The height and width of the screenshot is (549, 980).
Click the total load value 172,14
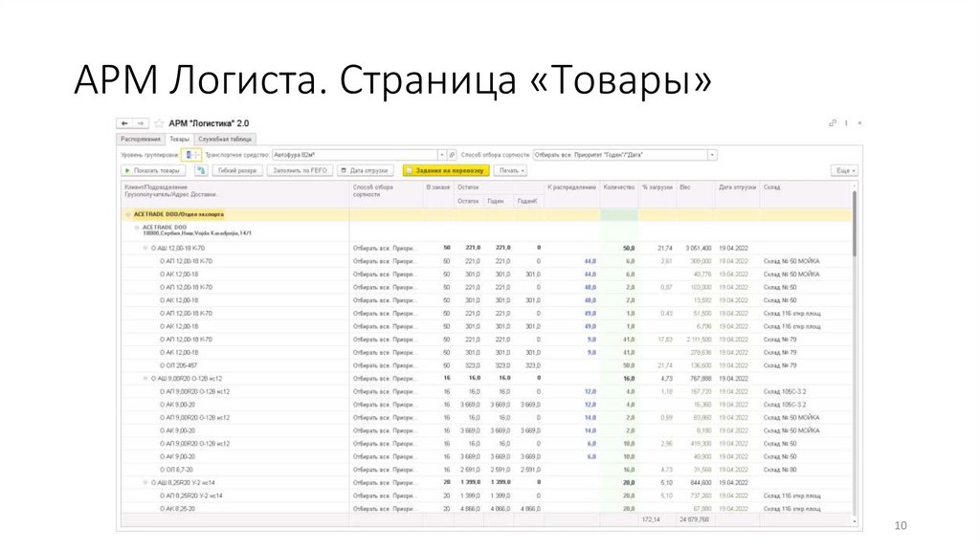(x=651, y=519)
